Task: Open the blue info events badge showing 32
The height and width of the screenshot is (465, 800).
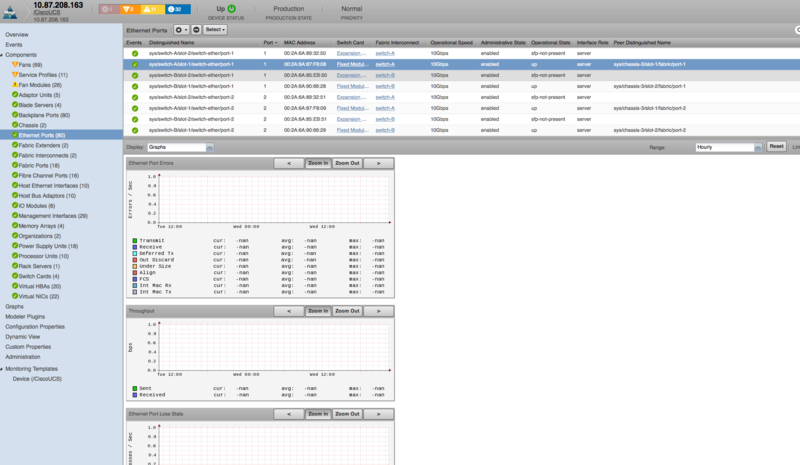Action: coord(177,9)
